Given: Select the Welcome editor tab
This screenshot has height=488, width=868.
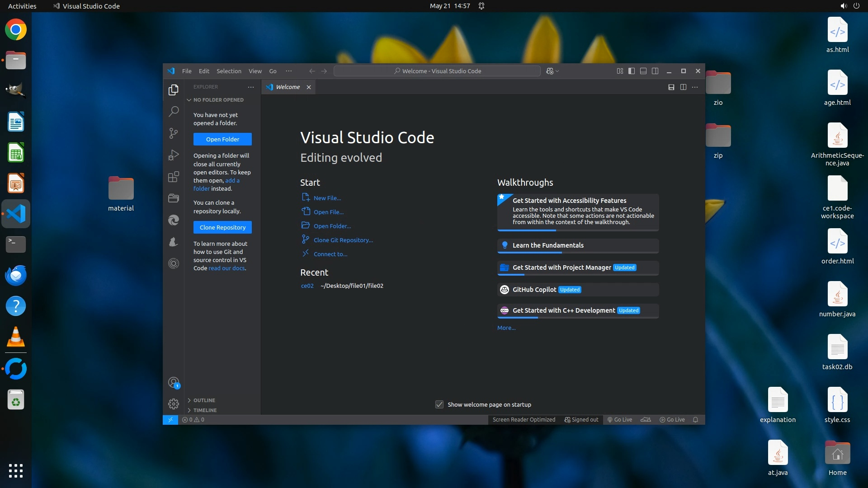Looking at the screenshot, I should 288,87.
